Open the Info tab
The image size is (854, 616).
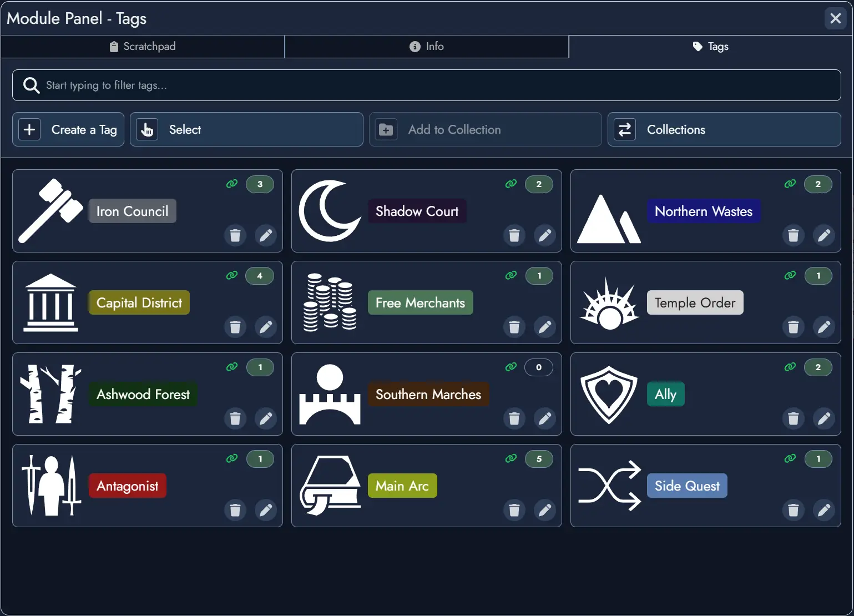(x=426, y=46)
